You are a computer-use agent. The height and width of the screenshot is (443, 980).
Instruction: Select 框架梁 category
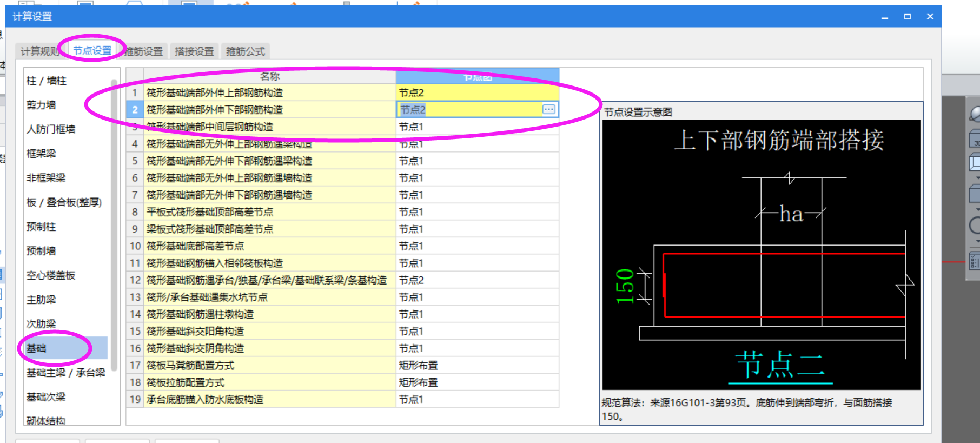41,154
